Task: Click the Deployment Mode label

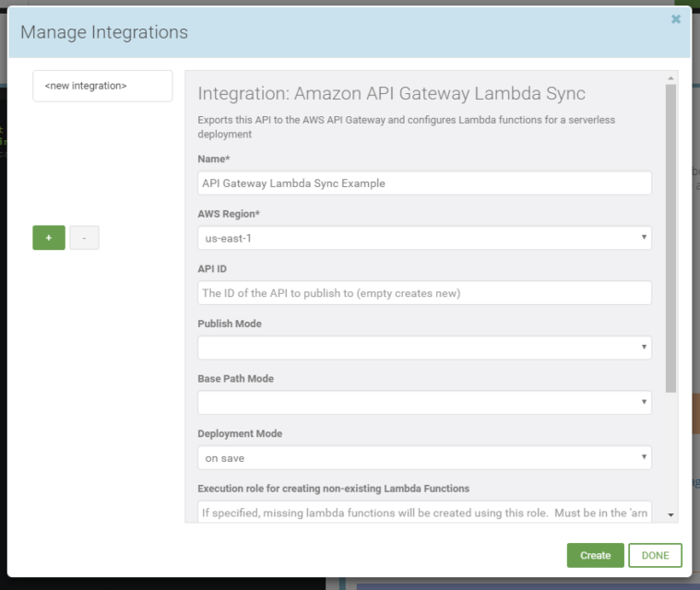Action: click(240, 433)
